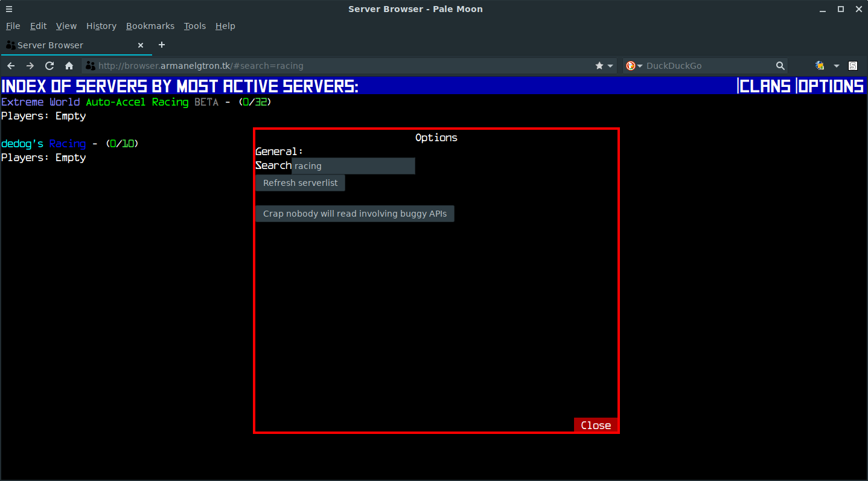Image resolution: width=868 pixels, height=481 pixels.
Task: Go to the Home page
Action: coord(69,66)
